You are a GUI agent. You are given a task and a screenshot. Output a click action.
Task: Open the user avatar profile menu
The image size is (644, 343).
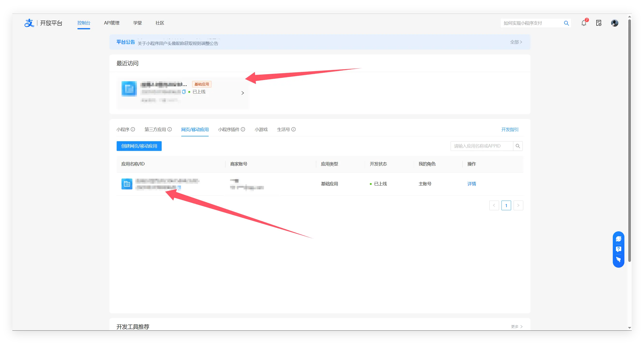614,23
